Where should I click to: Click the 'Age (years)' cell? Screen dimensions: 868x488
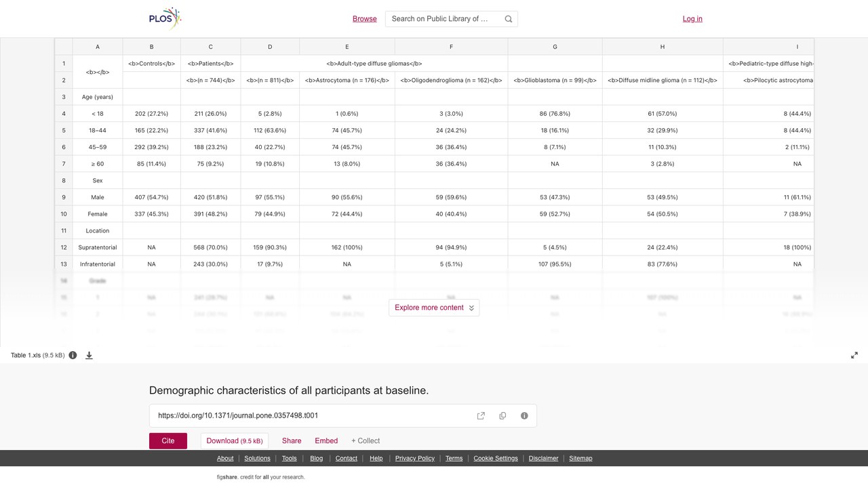[x=98, y=97]
